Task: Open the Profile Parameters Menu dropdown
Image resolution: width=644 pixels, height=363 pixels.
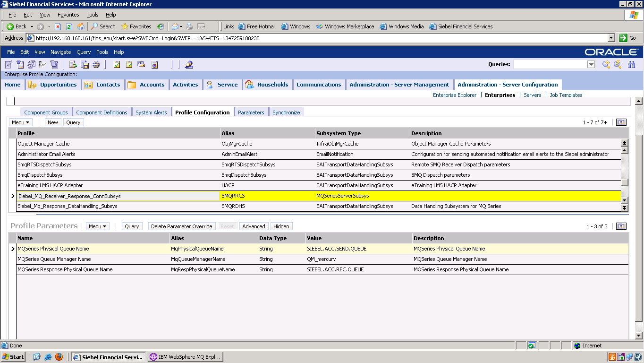Action: click(x=98, y=226)
